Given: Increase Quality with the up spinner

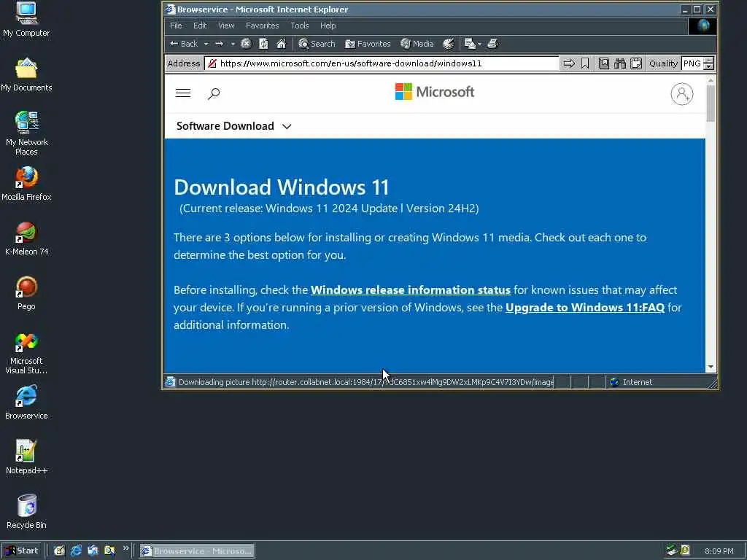Looking at the screenshot, I should [709, 60].
